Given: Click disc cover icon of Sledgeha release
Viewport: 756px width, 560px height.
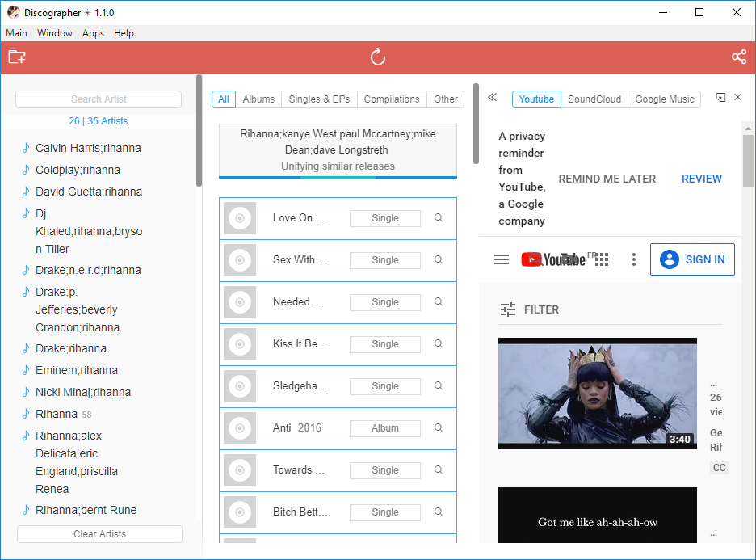Looking at the screenshot, I should pos(240,386).
